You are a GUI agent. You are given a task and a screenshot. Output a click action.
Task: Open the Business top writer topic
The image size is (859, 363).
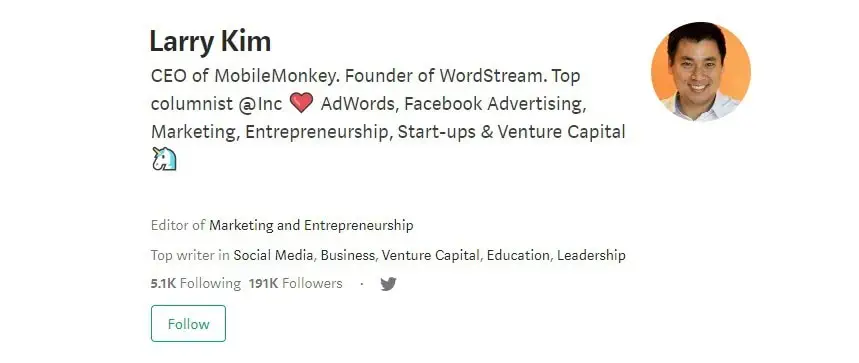coord(348,255)
